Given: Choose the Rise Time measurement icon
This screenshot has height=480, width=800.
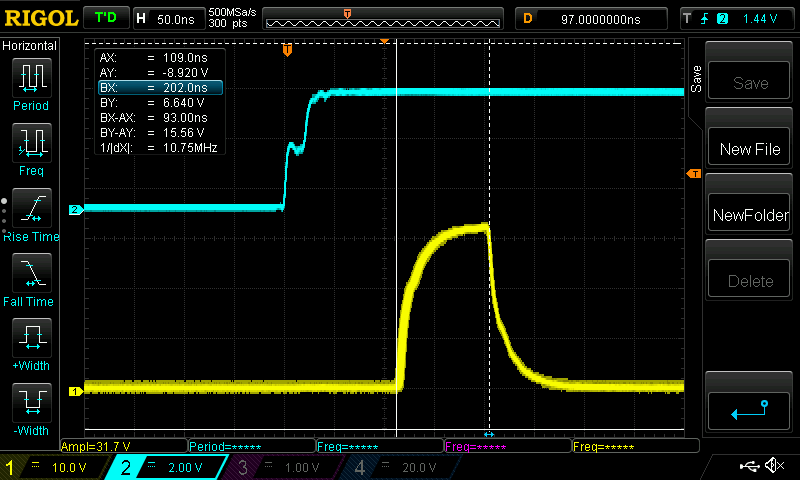Looking at the screenshot, I should pyautogui.click(x=31, y=211).
